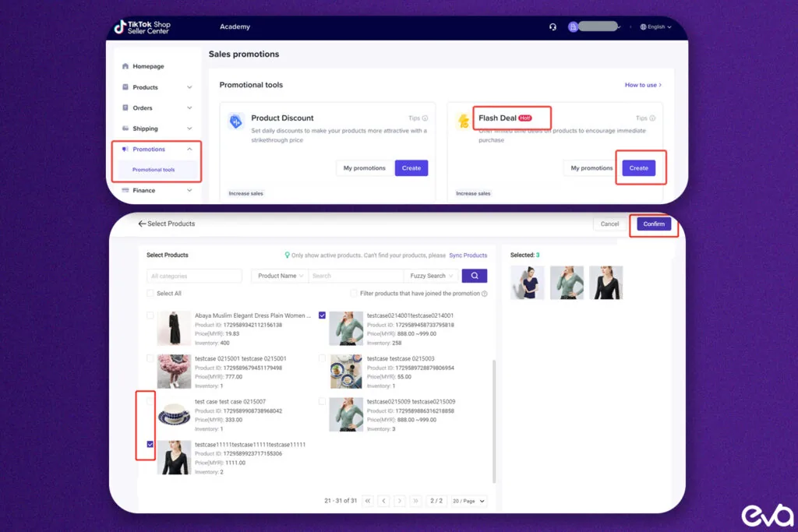Click selected green top thumbnail
Image resolution: width=798 pixels, height=532 pixels.
(x=567, y=282)
